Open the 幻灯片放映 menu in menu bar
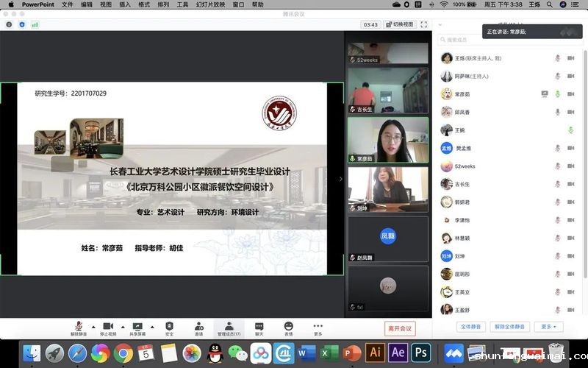Viewport: 588px width, 368px height. [211, 4]
